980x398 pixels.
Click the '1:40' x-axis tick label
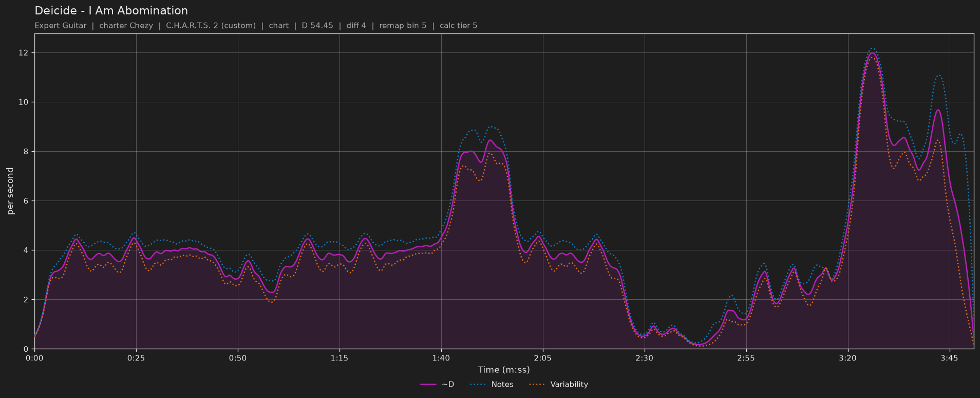point(441,358)
